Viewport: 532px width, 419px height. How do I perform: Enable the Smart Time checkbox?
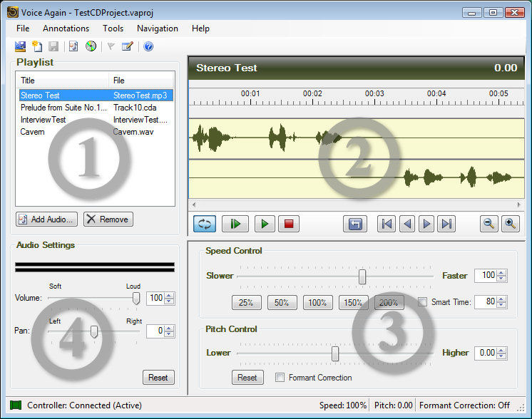422,301
